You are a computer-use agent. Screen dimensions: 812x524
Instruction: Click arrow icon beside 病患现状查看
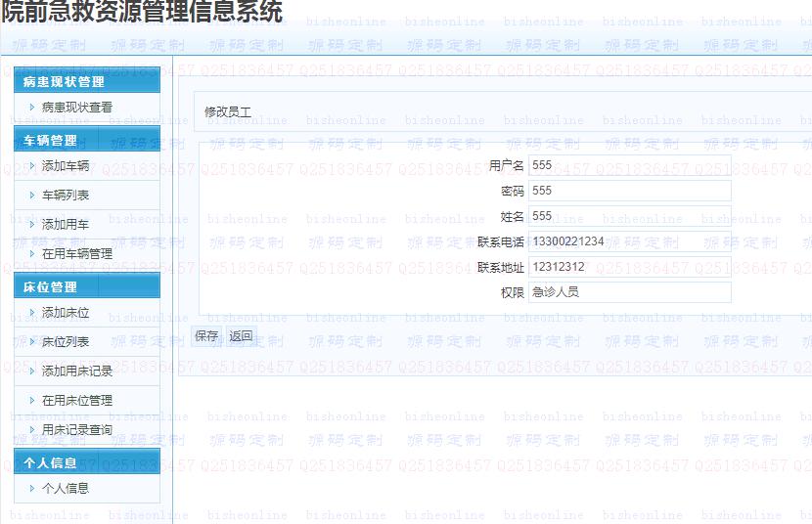(x=32, y=108)
